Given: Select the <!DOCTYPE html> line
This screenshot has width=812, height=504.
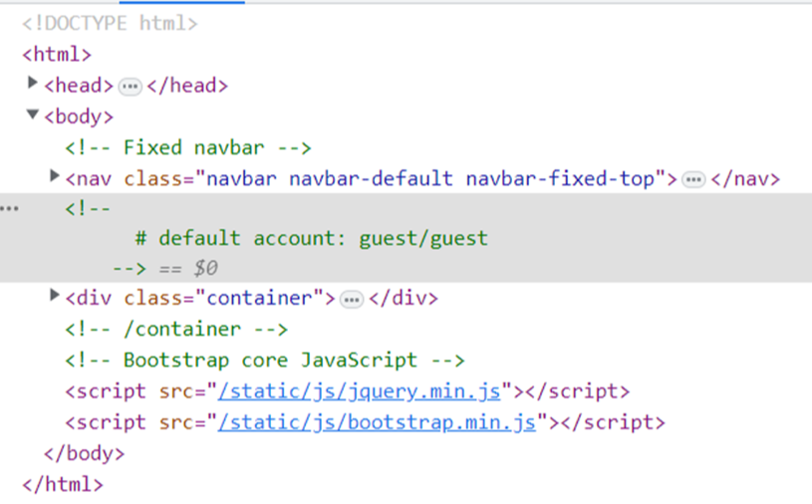Looking at the screenshot, I should [110, 23].
